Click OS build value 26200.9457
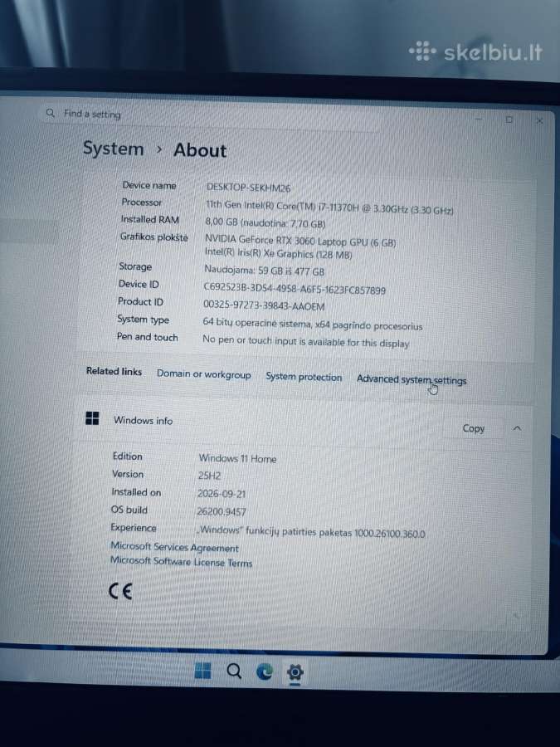 221,511
